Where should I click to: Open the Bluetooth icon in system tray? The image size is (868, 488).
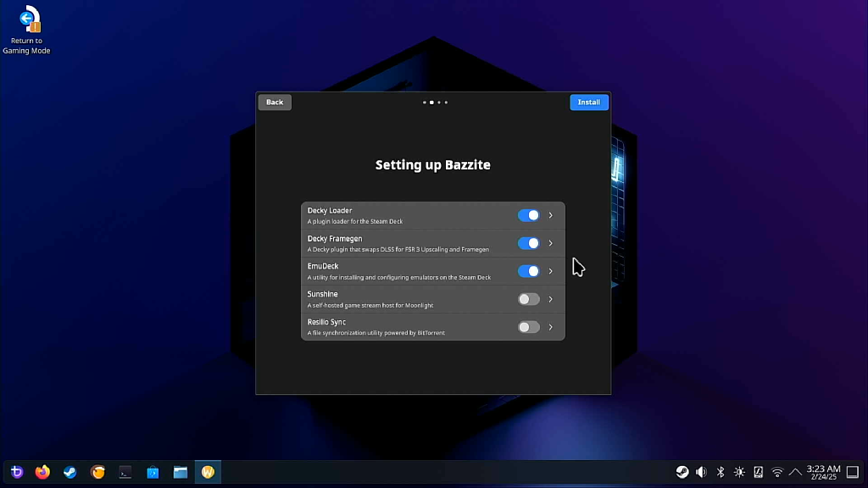pyautogui.click(x=721, y=472)
